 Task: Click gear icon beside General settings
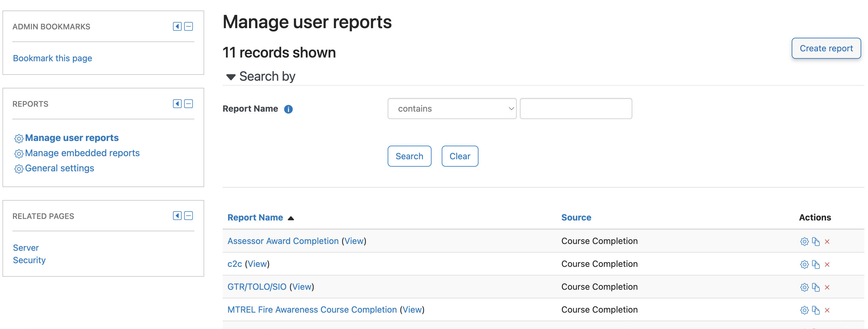(x=19, y=169)
